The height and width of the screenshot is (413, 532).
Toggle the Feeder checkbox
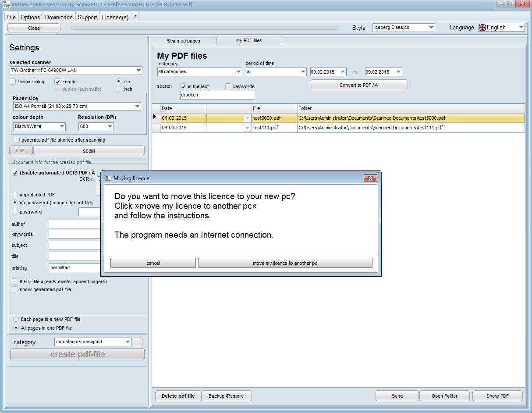click(x=57, y=82)
